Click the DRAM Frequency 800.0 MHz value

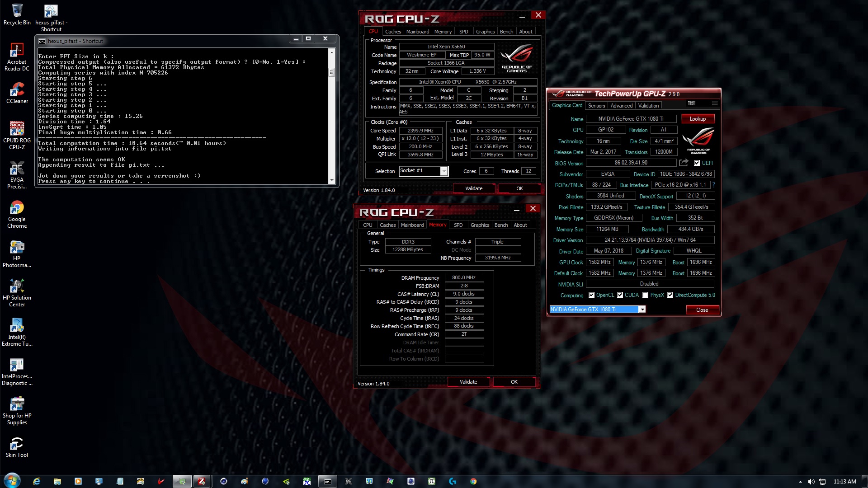point(464,278)
